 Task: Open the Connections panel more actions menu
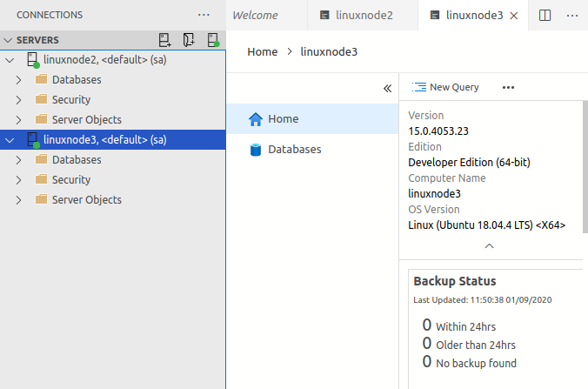(204, 15)
